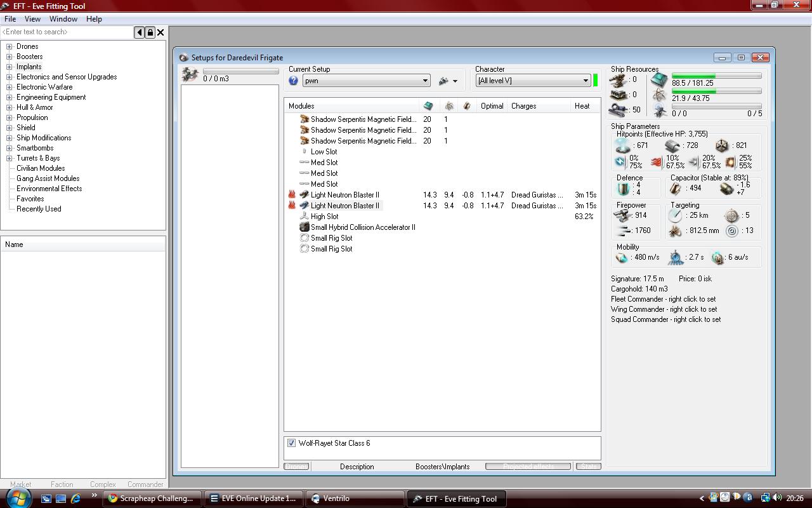
Task: Open the Character dropdown showing All level V
Action: coord(585,81)
